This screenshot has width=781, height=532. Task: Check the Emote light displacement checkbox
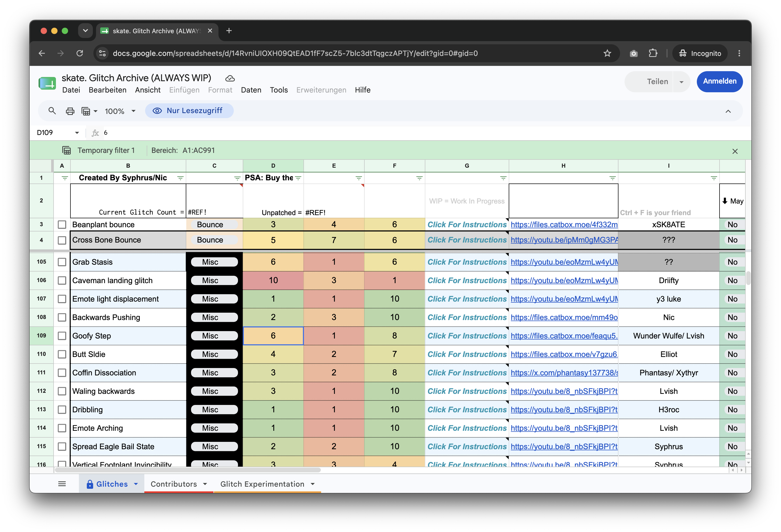(x=62, y=299)
